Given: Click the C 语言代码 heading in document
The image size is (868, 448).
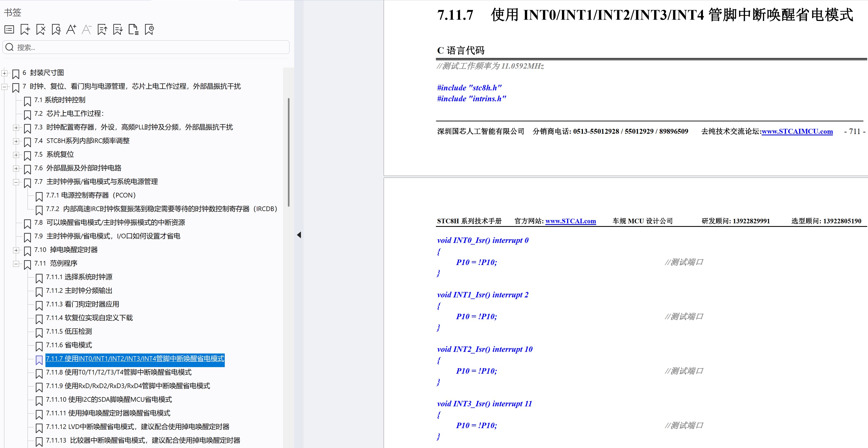Looking at the screenshot, I should click(461, 51).
